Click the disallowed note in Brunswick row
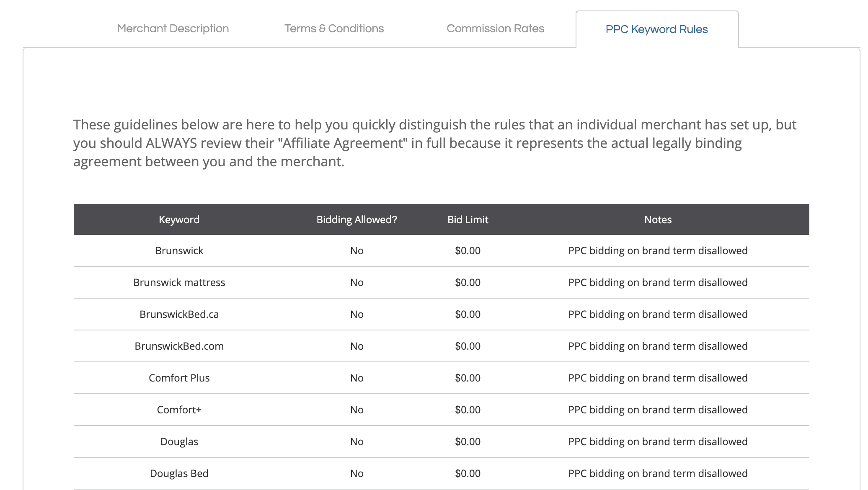Screen dimensions: 868x490 658,250
